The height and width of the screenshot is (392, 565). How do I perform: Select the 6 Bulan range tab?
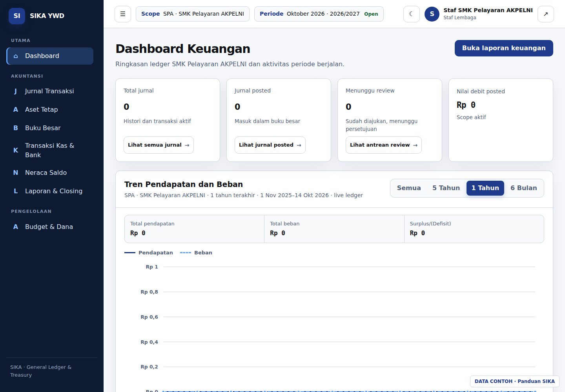[524, 188]
